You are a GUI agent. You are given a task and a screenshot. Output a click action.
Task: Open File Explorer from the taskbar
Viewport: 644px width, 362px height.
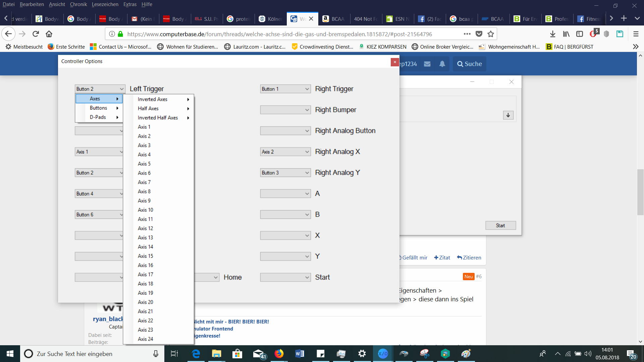[x=216, y=354]
